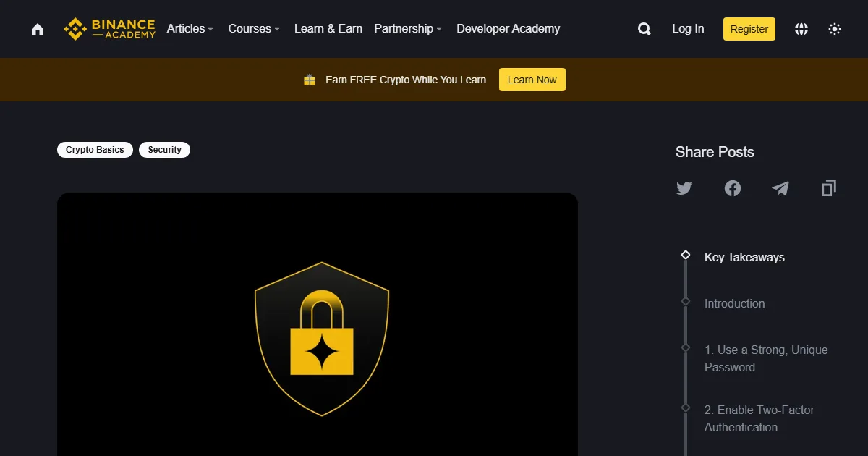
Task: Go to the home page icon
Action: pyautogui.click(x=38, y=29)
